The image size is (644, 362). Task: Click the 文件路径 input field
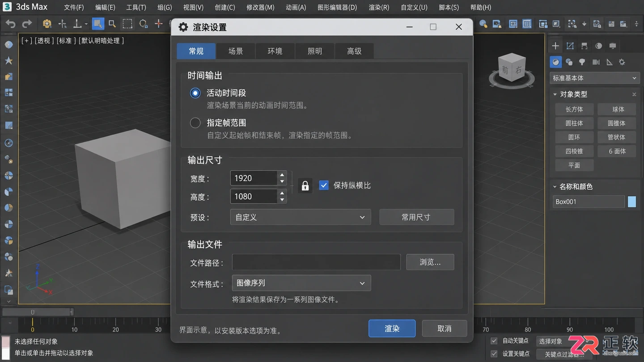point(316,262)
